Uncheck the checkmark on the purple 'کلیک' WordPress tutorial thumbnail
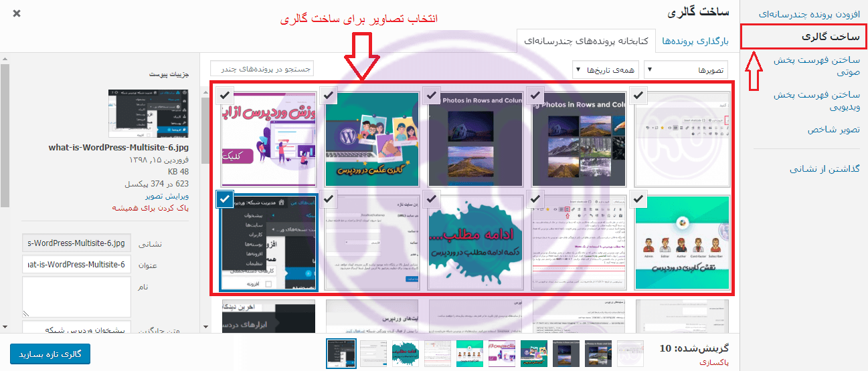 click(226, 96)
